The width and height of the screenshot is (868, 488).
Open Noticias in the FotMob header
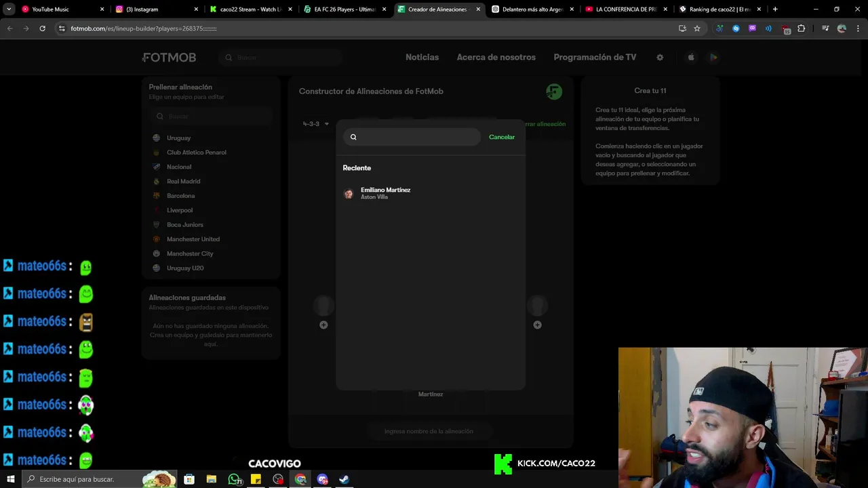click(422, 58)
